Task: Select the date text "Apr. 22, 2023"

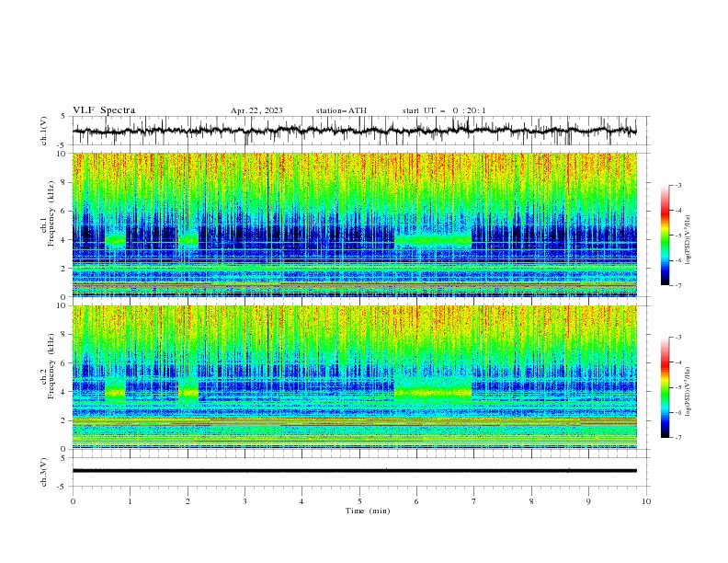Action: 256,110
